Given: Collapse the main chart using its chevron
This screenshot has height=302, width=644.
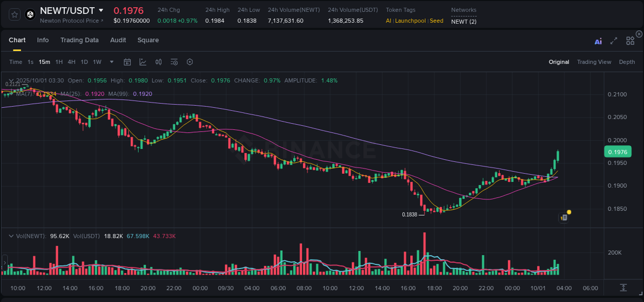Looking at the screenshot, I should coord(11,80).
